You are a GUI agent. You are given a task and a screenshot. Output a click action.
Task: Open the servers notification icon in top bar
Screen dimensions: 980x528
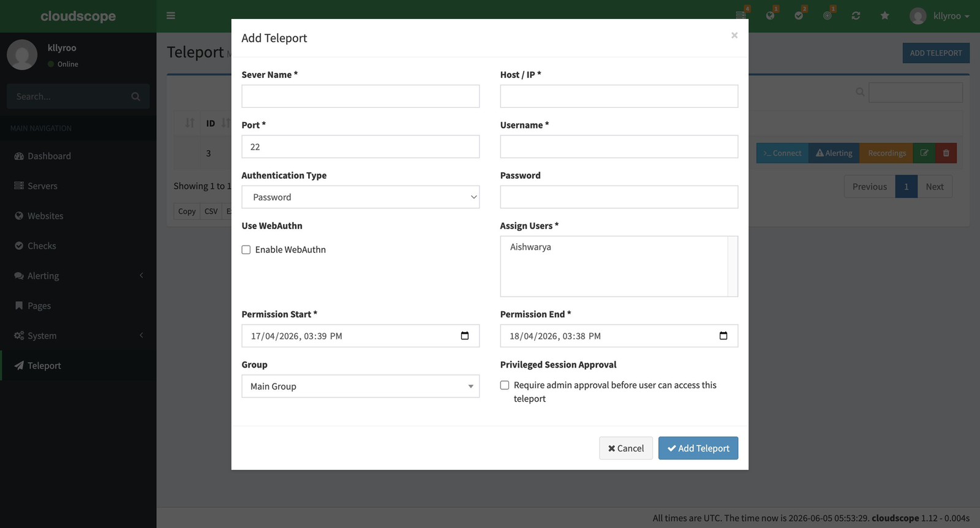(741, 15)
